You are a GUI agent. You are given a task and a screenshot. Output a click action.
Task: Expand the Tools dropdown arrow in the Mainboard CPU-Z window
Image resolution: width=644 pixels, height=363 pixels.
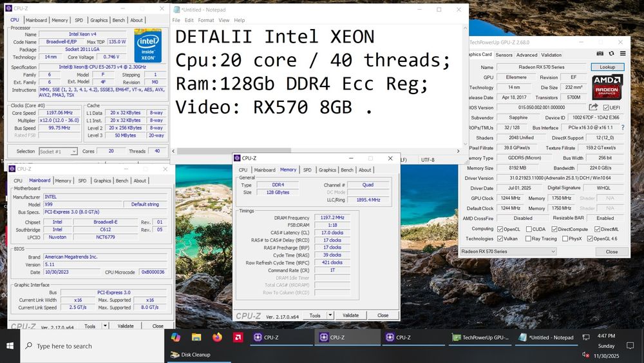105,326
